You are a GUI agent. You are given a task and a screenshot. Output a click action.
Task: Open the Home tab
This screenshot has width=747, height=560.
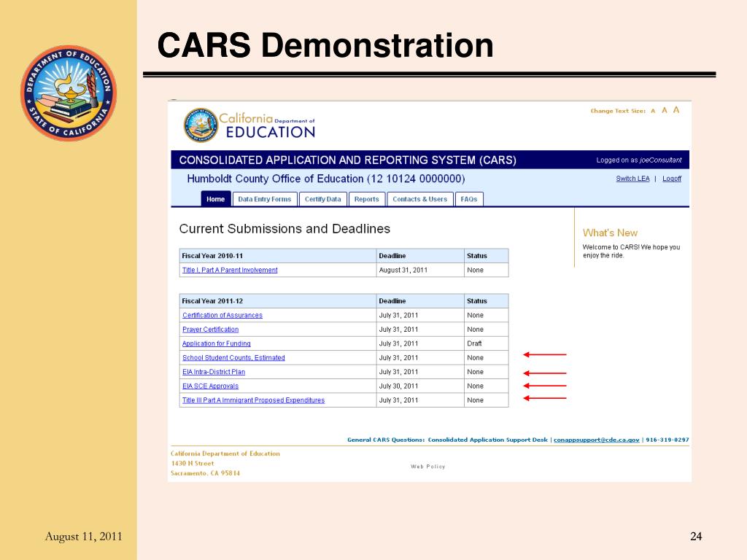[x=216, y=199]
